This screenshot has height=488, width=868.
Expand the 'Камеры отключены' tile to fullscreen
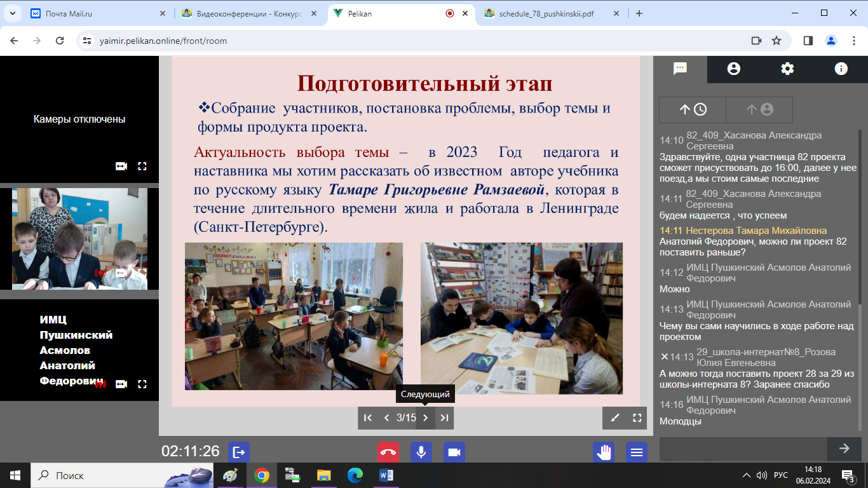(x=142, y=166)
